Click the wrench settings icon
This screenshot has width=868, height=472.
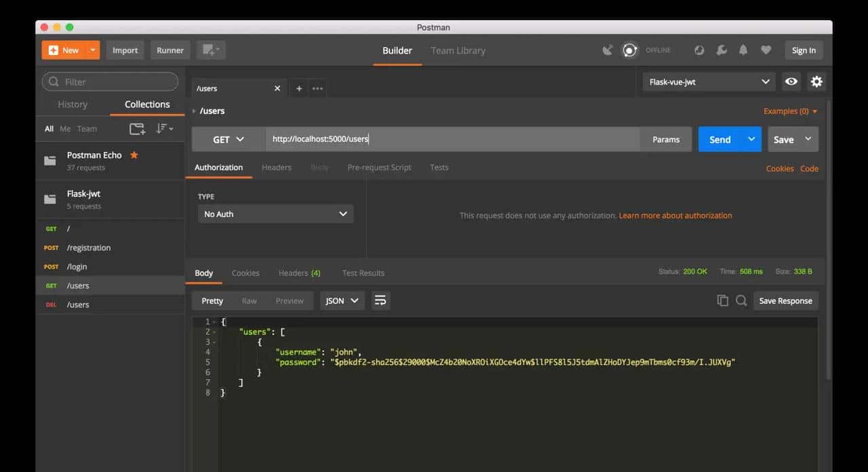(722, 50)
